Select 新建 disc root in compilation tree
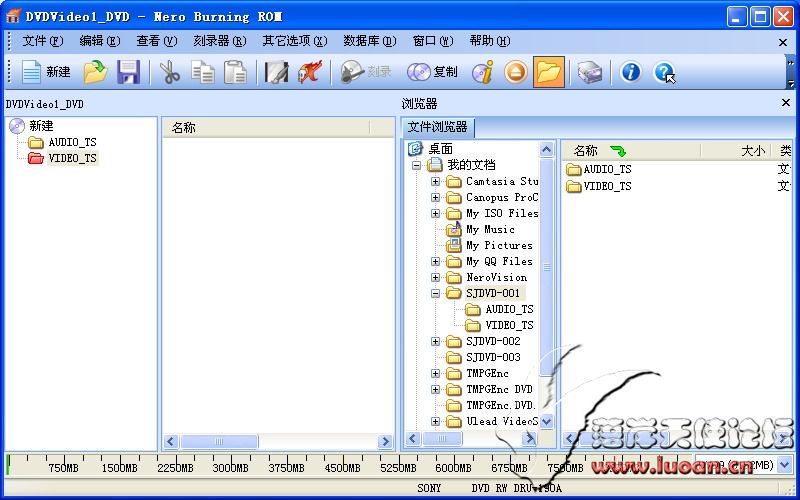 (x=41, y=126)
